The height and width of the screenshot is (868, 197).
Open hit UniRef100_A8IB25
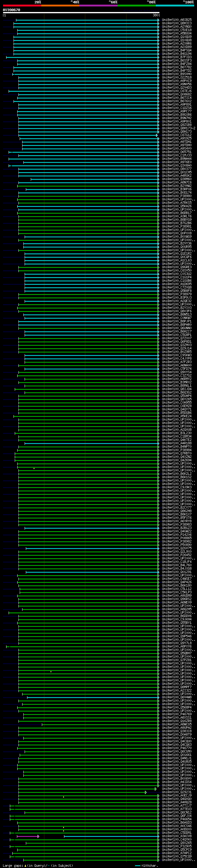[x=177, y=20]
